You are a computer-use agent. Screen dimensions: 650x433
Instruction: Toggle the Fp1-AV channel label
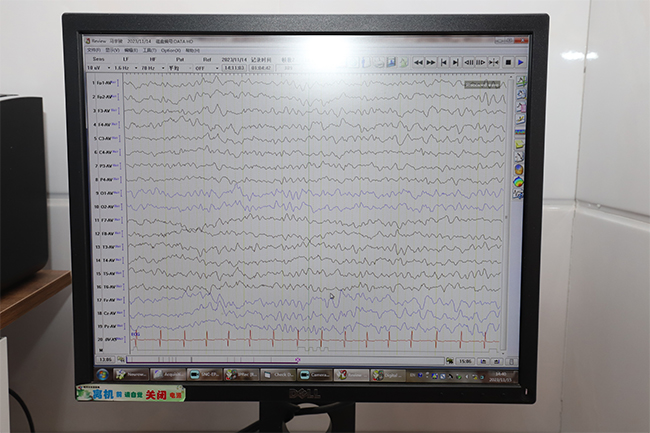pyautogui.click(x=105, y=83)
